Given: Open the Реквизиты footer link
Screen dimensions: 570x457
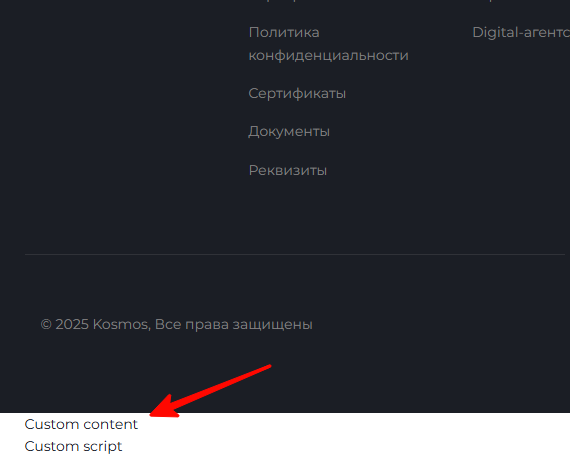Looking at the screenshot, I should tap(288, 170).
